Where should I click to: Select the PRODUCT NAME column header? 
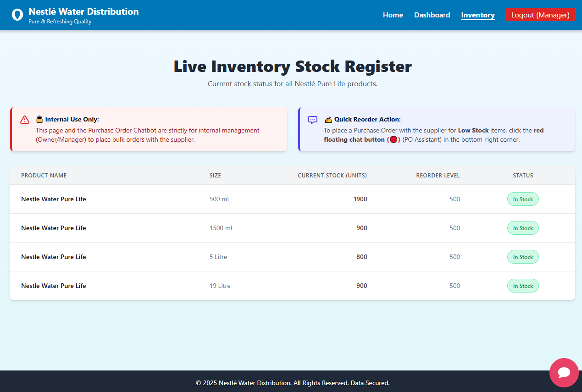44,175
